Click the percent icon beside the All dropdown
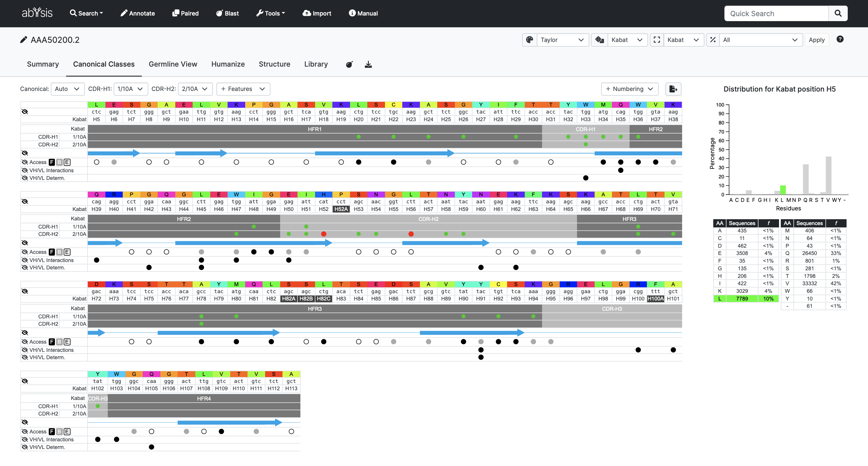Image resolution: width=868 pixels, height=466 pixels. 713,40
